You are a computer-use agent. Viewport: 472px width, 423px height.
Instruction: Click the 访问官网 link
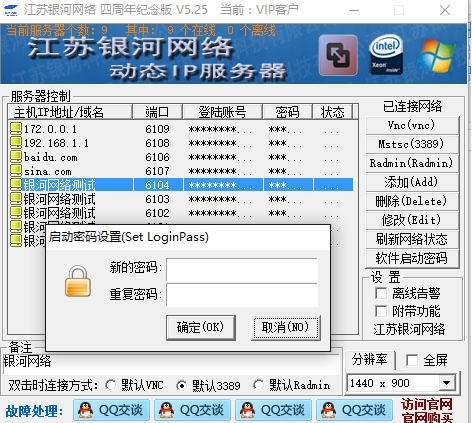pyautogui.click(x=427, y=404)
